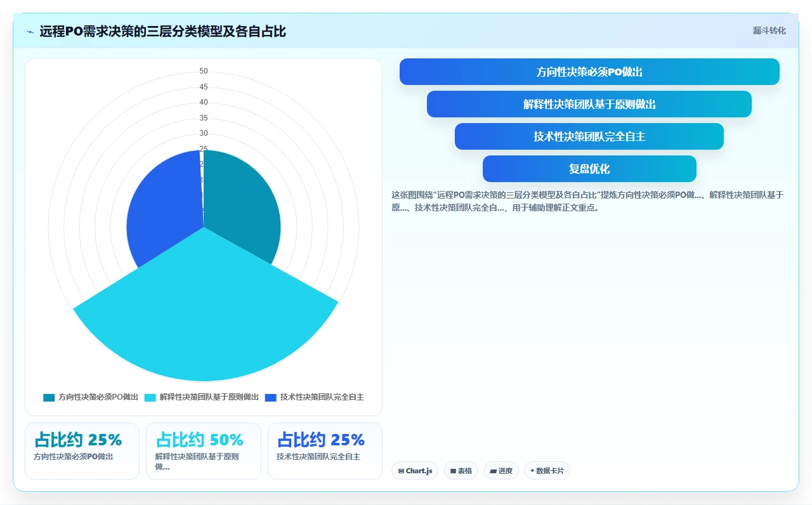This screenshot has height=505, width=812.
Task: Click legend label 方向性决策必须PO做出
Action: coord(98,397)
